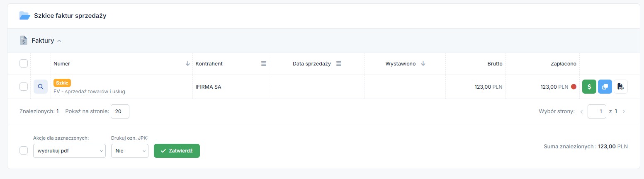The image size is (644, 179).
Task: Open Data sprzedaży column filter icon
Action: click(338, 64)
